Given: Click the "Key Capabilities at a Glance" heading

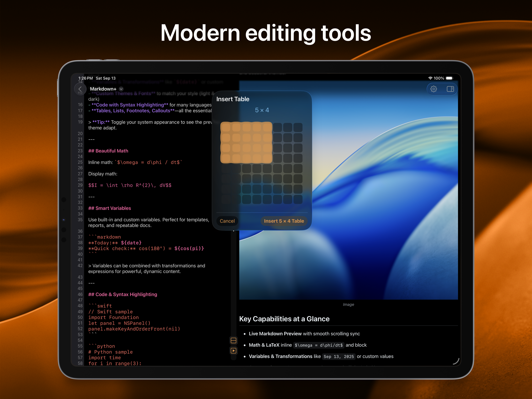Looking at the screenshot, I should click(284, 319).
